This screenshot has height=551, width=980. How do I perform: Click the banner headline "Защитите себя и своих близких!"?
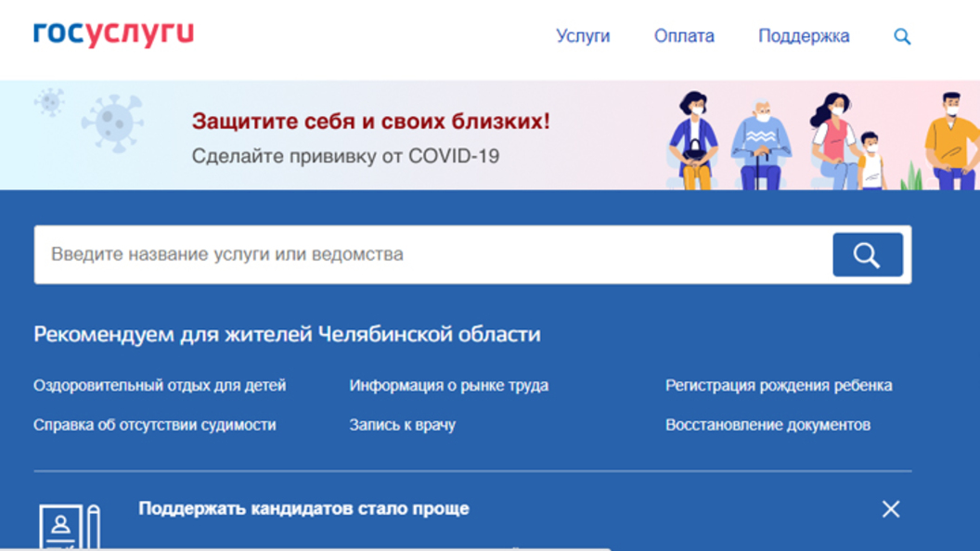point(370,122)
